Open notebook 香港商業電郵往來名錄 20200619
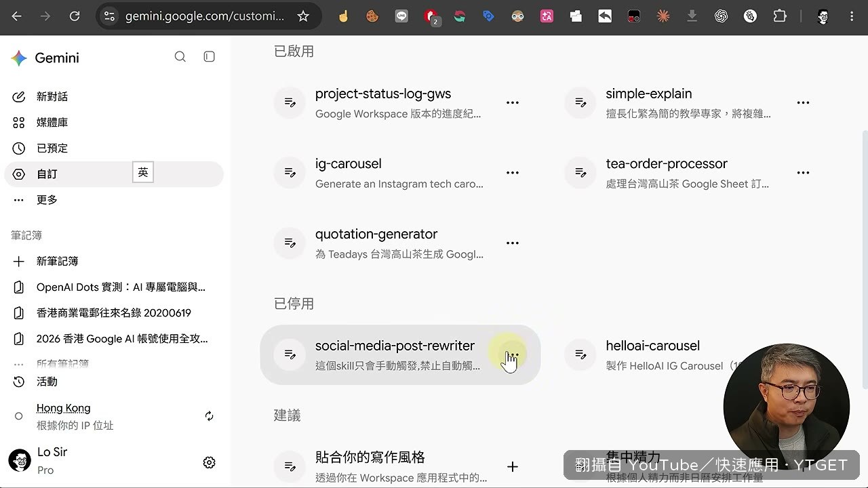The width and height of the screenshot is (868, 488). coord(114,313)
